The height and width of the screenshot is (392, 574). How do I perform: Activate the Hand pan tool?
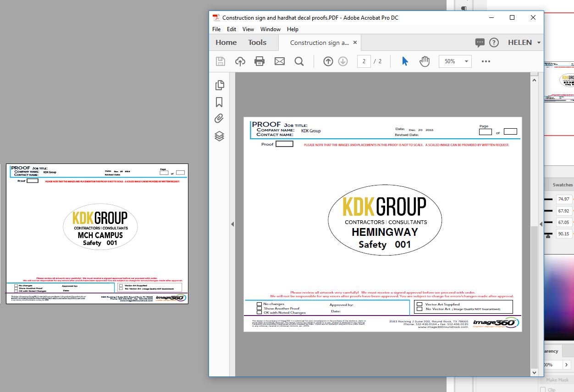pos(425,61)
